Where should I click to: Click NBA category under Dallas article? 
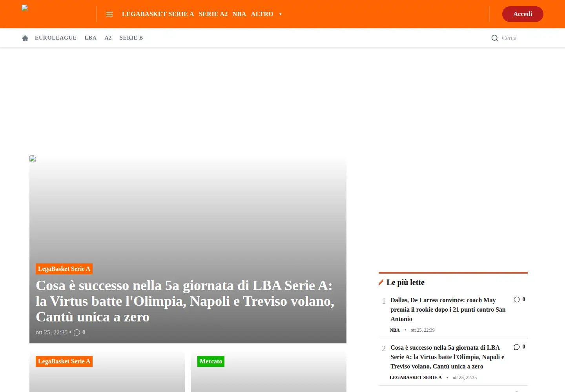pos(395,330)
